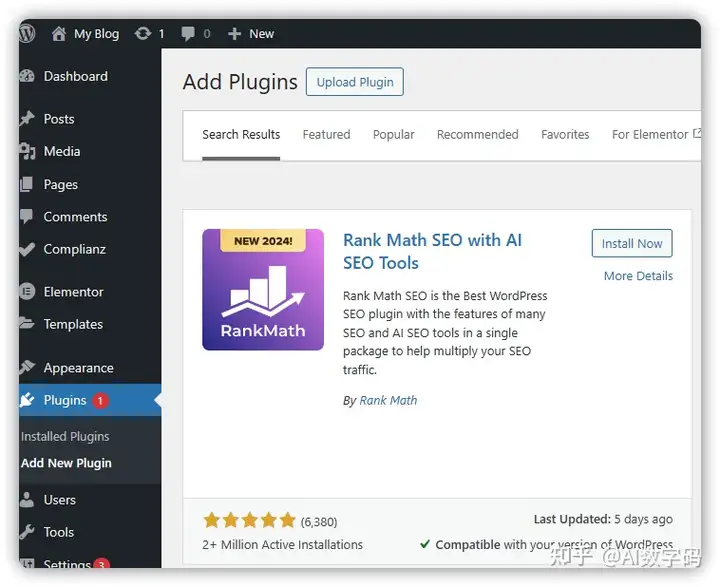Switch to Recommended tab
The image size is (720, 587).
click(x=478, y=135)
